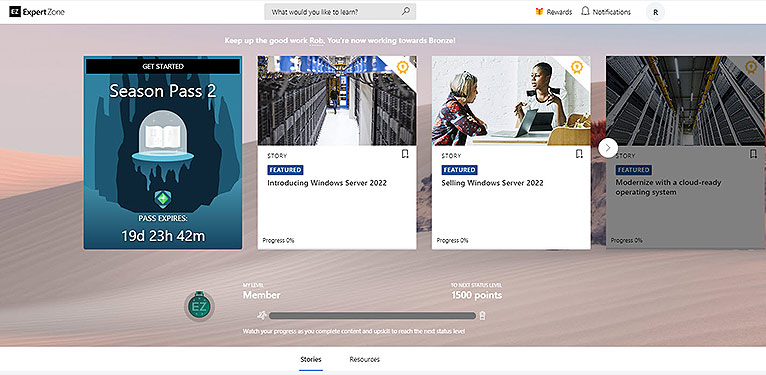The height and width of the screenshot is (375, 766).
Task: Advance carousel with the right arrow
Action: pyautogui.click(x=608, y=147)
